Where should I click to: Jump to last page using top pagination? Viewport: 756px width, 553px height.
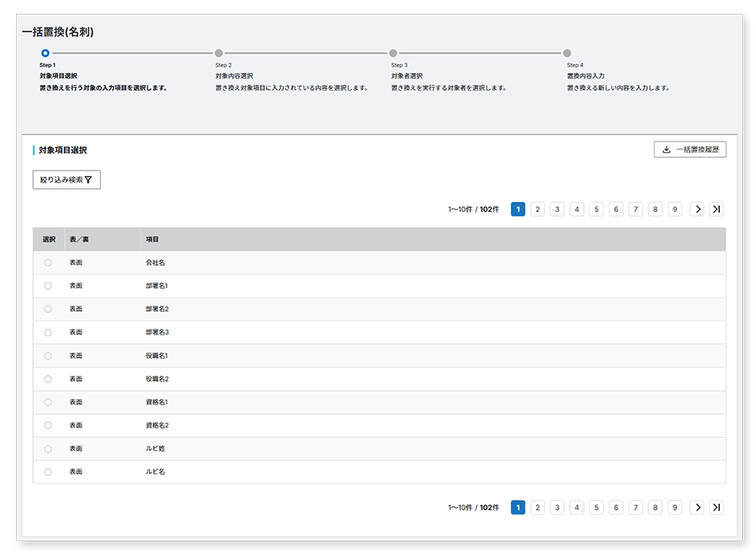(x=716, y=209)
